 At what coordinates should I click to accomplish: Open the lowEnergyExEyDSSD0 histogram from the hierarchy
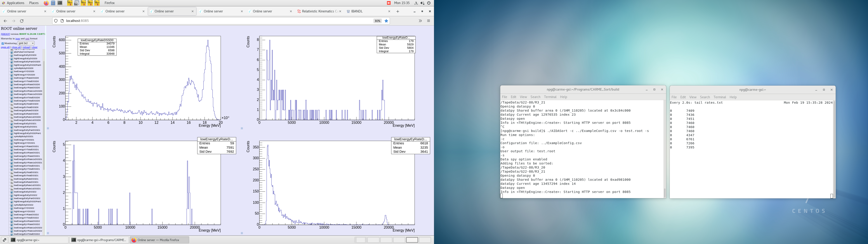click(x=29, y=55)
